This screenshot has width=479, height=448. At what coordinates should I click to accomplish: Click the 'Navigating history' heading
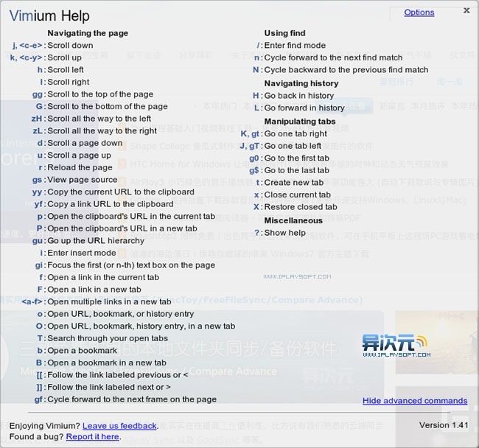click(x=301, y=84)
